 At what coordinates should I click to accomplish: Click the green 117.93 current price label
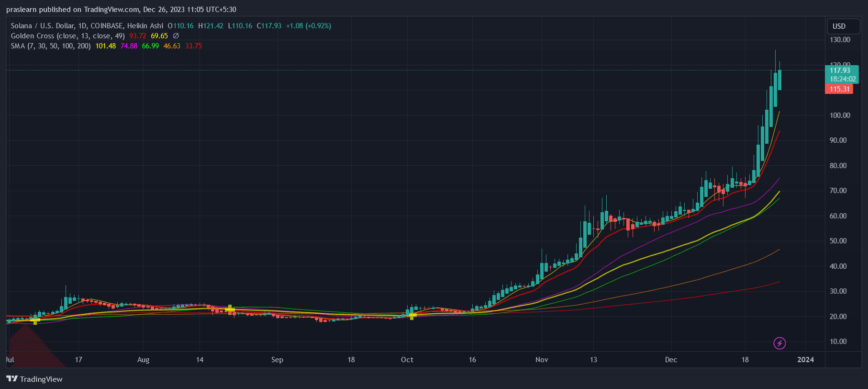point(842,70)
